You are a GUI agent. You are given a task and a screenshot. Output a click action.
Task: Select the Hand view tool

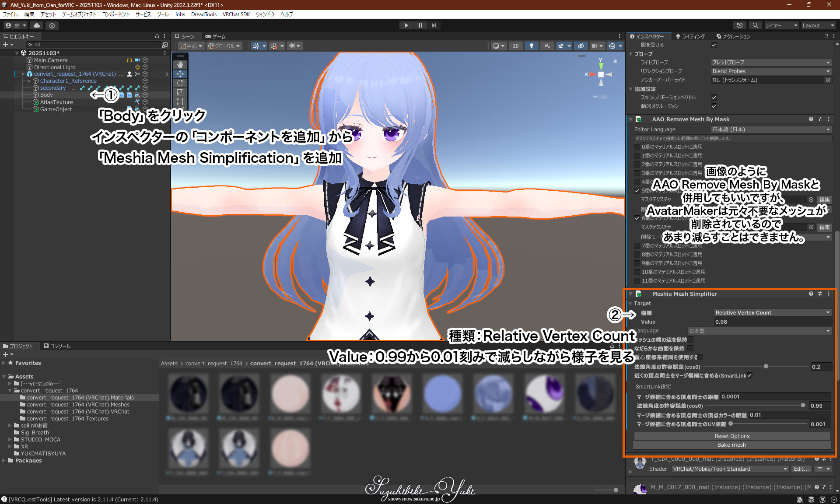pos(180,65)
